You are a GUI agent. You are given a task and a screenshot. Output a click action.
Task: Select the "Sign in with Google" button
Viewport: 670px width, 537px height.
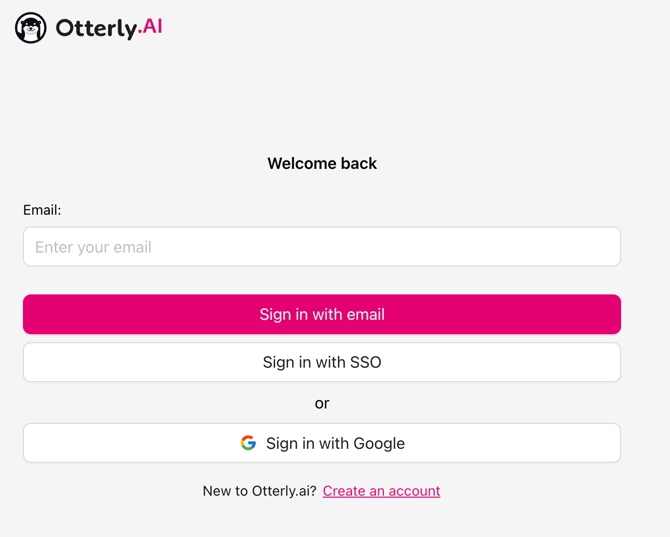322,443
